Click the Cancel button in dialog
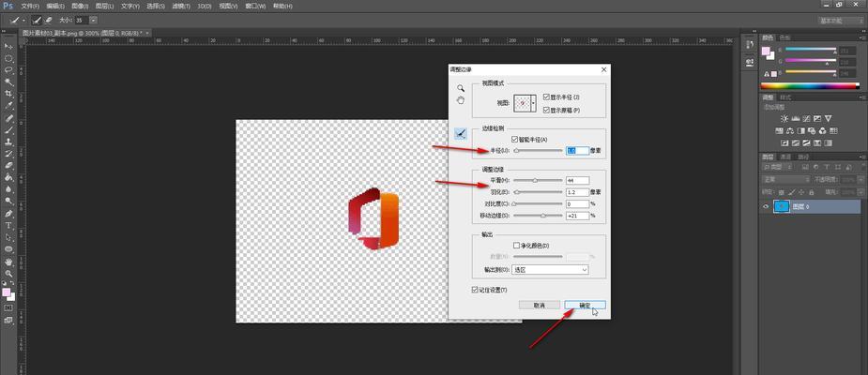The image size is (868, 375). tap(540, 305)
